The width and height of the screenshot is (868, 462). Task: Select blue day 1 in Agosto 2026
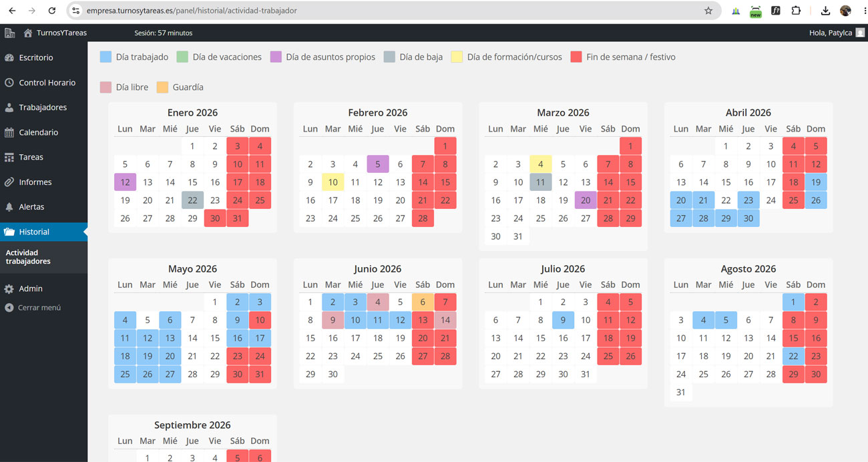[x=793, y=302]
